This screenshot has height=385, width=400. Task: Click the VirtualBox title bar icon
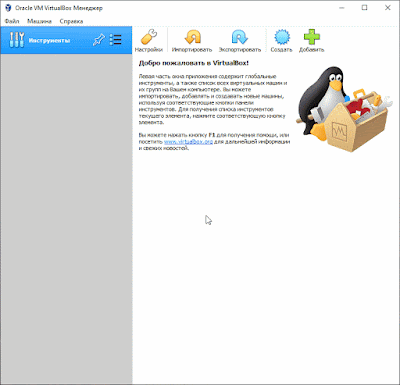pos(8,8)
